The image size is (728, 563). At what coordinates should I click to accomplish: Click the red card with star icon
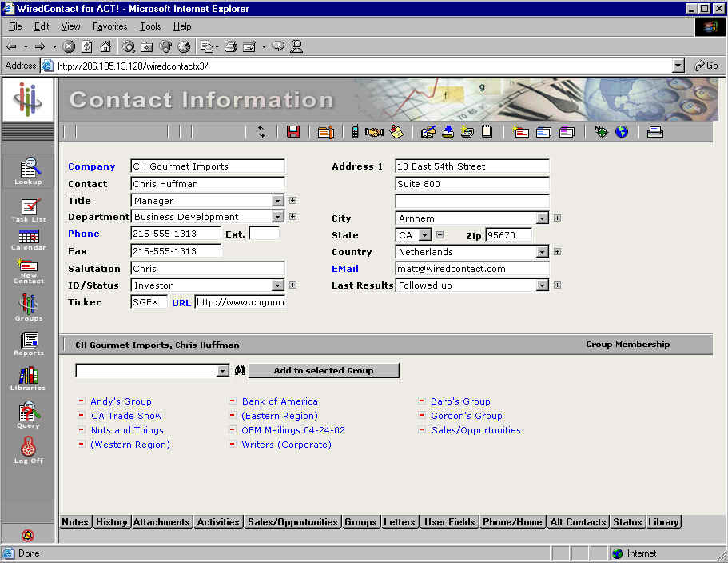pos(520,132)
